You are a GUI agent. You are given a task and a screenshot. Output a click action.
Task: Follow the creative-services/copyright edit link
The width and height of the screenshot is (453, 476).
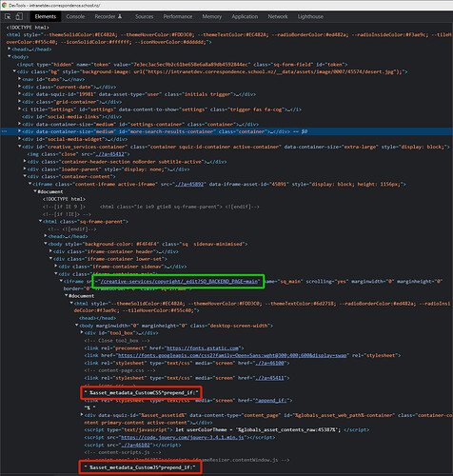click(179, 281)
